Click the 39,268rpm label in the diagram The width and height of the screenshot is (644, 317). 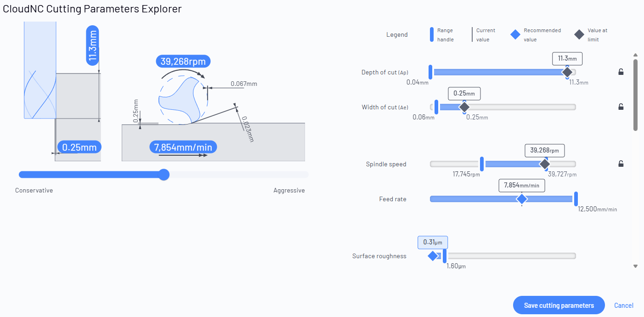(183, 61)
